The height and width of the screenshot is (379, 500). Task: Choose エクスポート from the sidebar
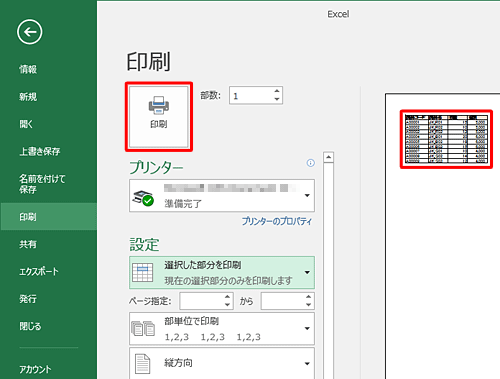39,271
